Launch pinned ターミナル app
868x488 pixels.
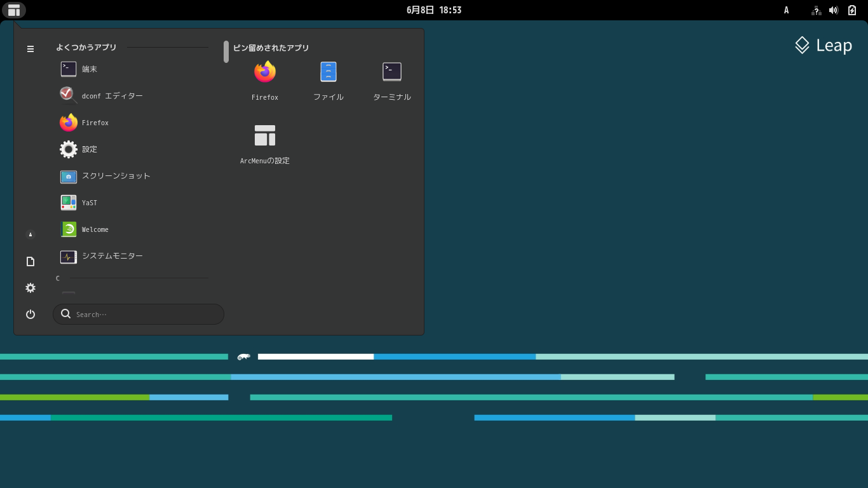tap(392, 81)
